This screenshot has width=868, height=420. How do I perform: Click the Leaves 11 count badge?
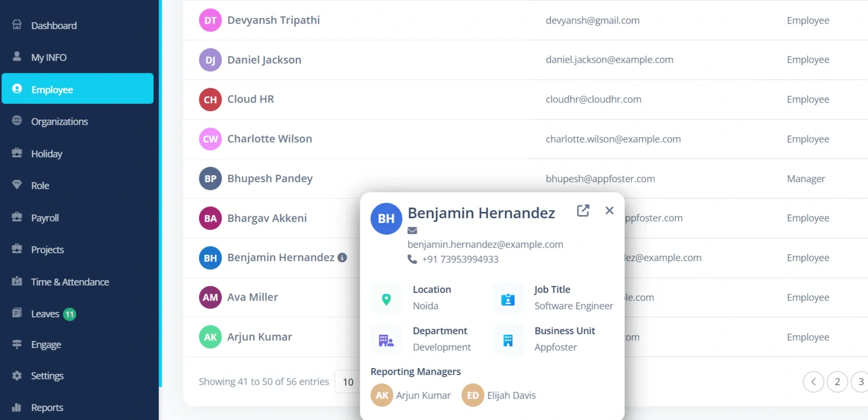69,314
